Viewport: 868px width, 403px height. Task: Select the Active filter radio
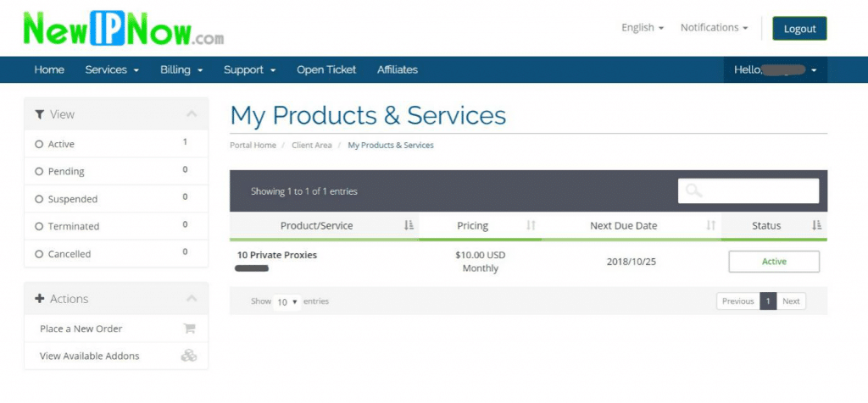point(39,144)
